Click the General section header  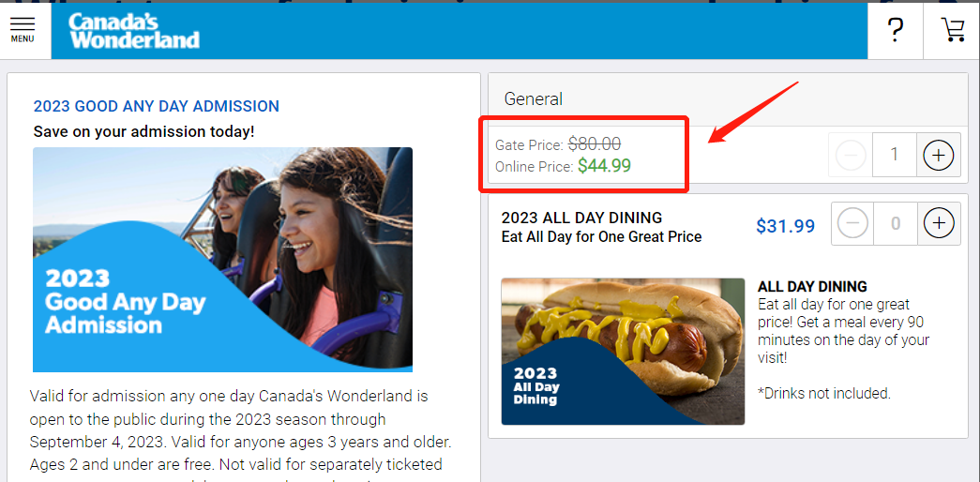[x=533, y=98]
